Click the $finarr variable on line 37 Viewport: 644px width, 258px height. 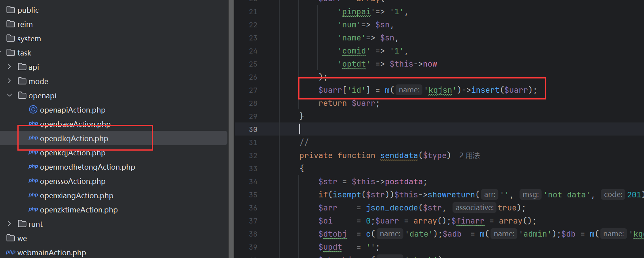[468, 221]
